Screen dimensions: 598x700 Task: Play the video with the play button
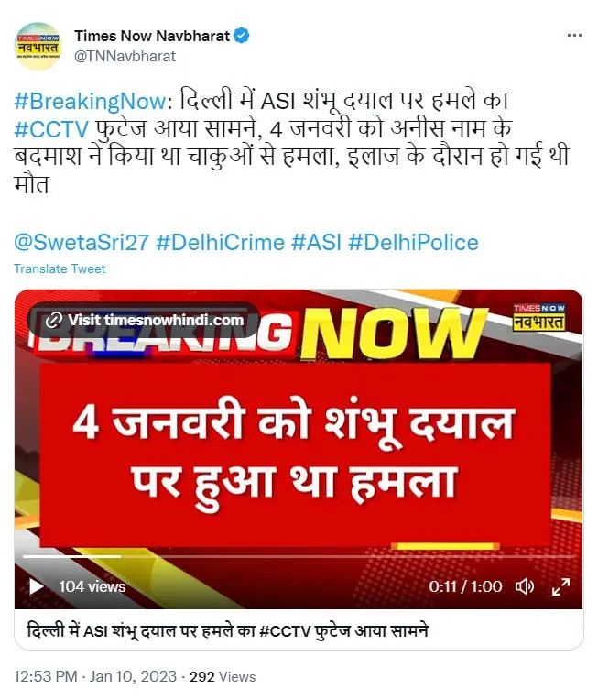pyautogui.click(x=36, y=586)
